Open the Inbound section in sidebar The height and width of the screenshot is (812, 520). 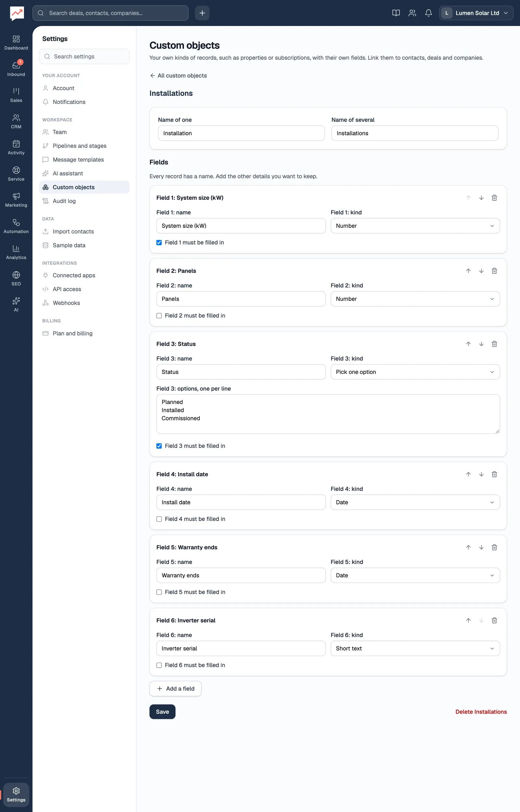[16, 69]
